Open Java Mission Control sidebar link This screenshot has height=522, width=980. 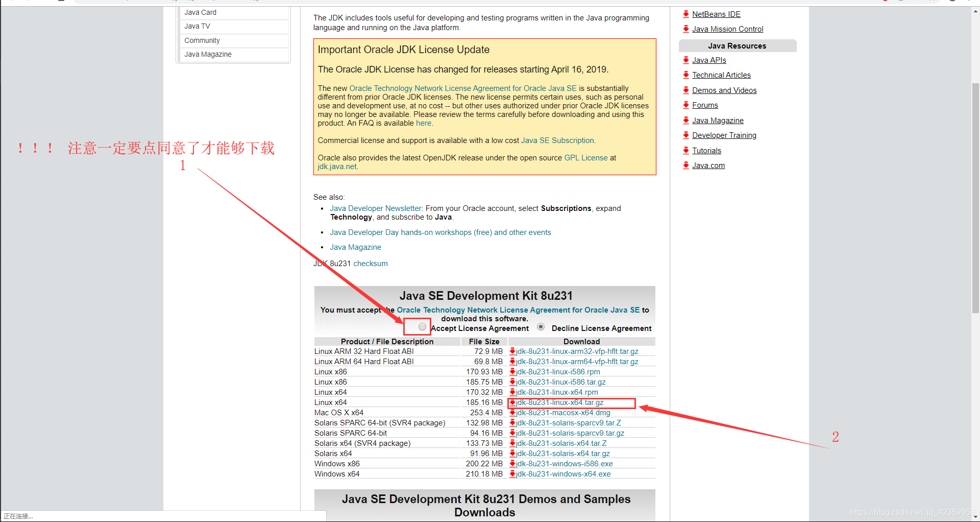(728, 29)
